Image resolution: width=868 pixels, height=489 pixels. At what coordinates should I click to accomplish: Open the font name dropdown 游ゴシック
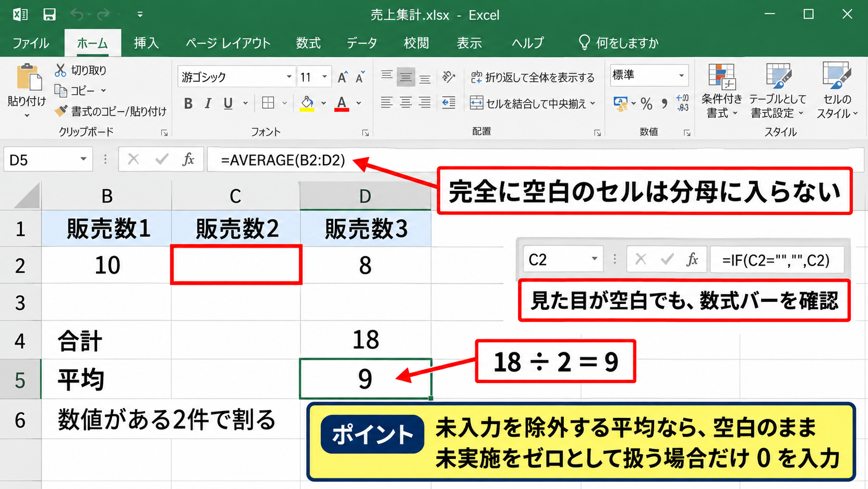(289, 77)
